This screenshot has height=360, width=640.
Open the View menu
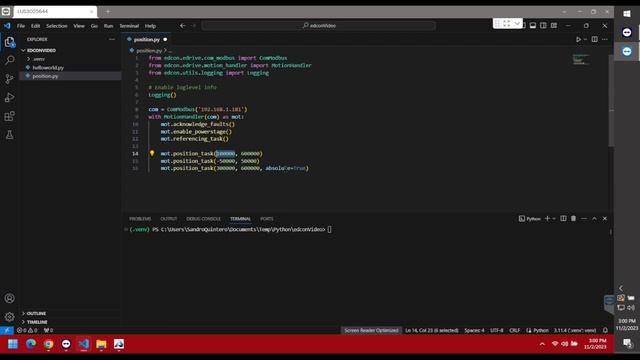[x=79, y=26]
